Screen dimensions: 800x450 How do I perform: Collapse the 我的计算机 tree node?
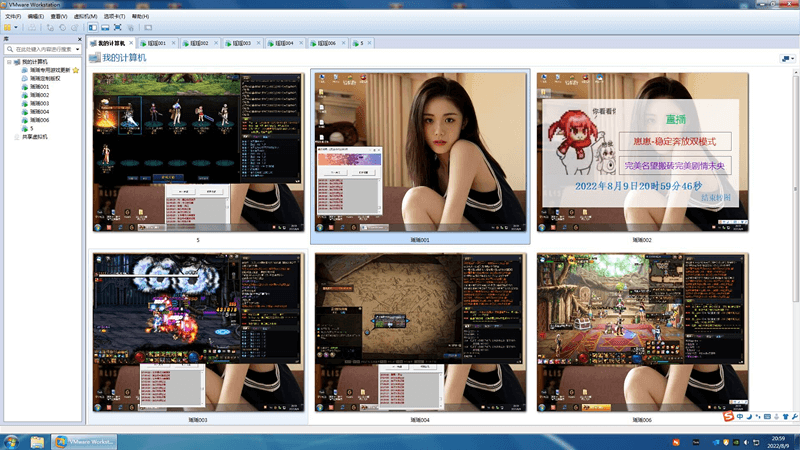pos(9,62)
